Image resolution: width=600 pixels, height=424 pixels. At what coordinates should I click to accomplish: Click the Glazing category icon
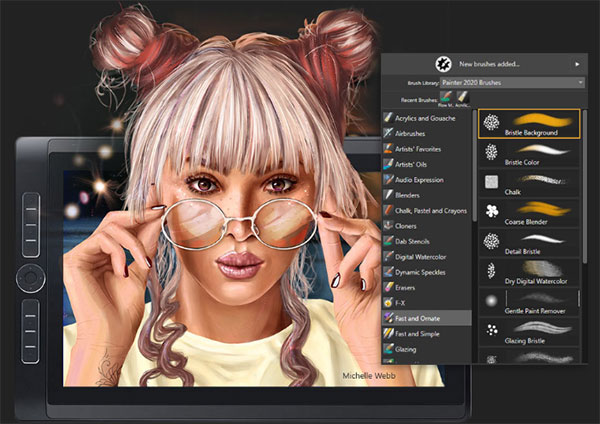[388, 349]
